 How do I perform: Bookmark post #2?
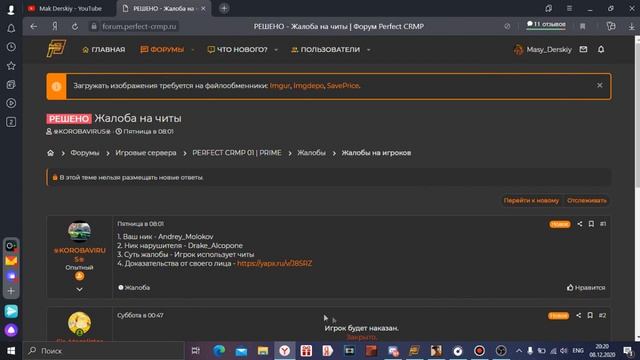(x=590, y=315)
